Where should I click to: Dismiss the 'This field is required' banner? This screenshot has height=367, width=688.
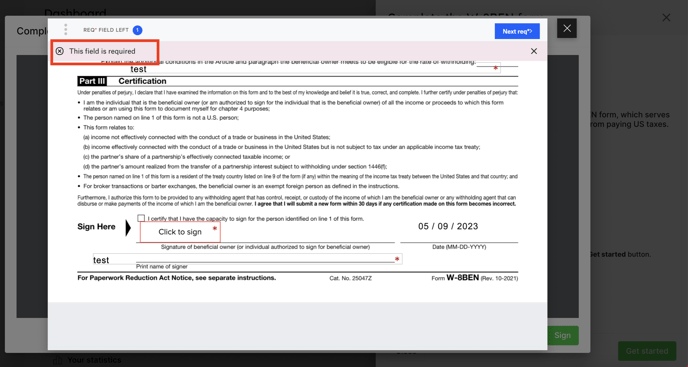(534, 51)
